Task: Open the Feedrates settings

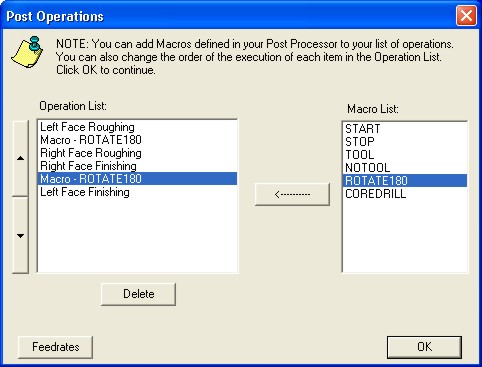Action: (55, 347)
